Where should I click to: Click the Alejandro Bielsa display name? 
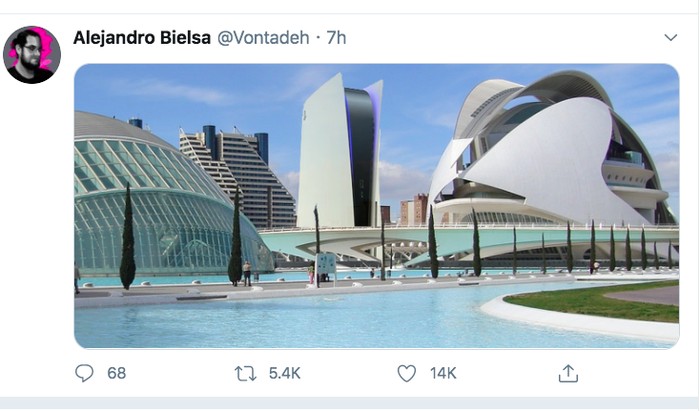click(142, 38)
